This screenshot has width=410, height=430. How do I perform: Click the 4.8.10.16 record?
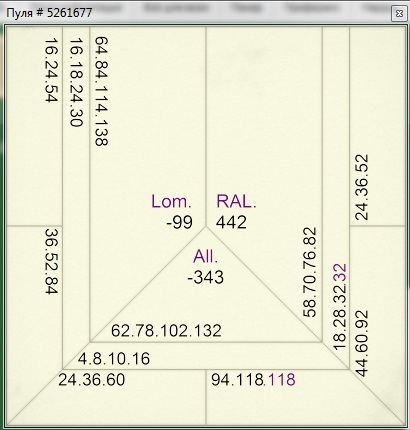(114, 359)
